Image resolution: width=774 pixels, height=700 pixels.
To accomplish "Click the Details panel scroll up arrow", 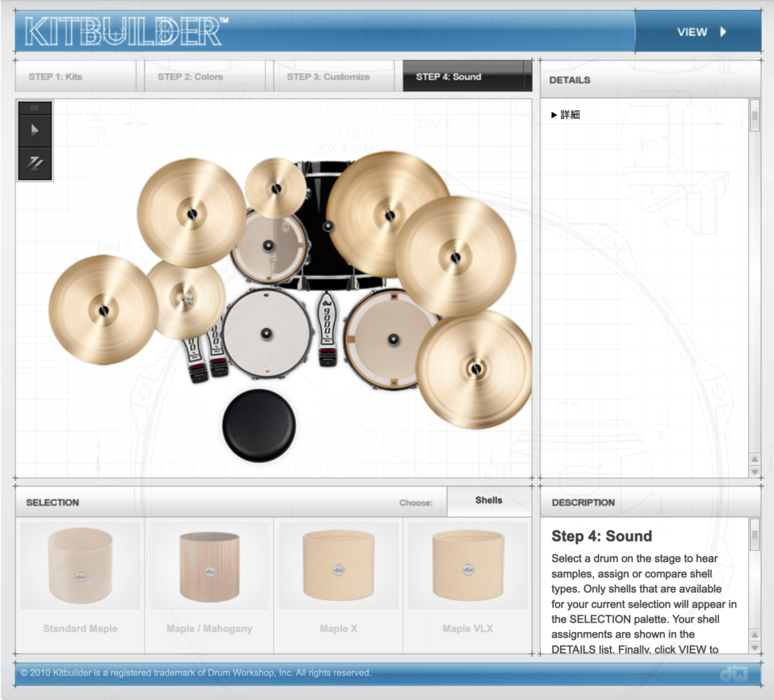I will pyautogui.click(x=755, y=459).
